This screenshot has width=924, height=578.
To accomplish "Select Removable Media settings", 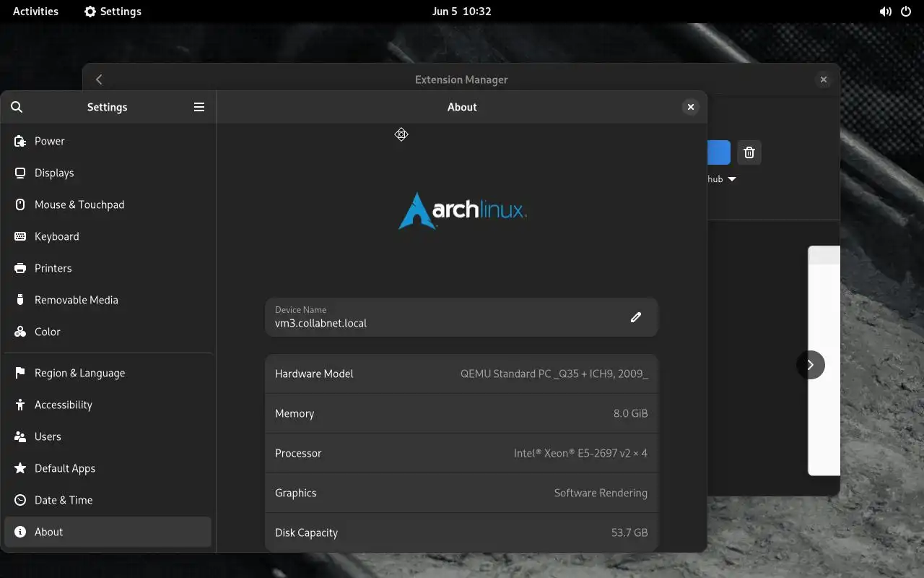I will [x=108, y=300].
